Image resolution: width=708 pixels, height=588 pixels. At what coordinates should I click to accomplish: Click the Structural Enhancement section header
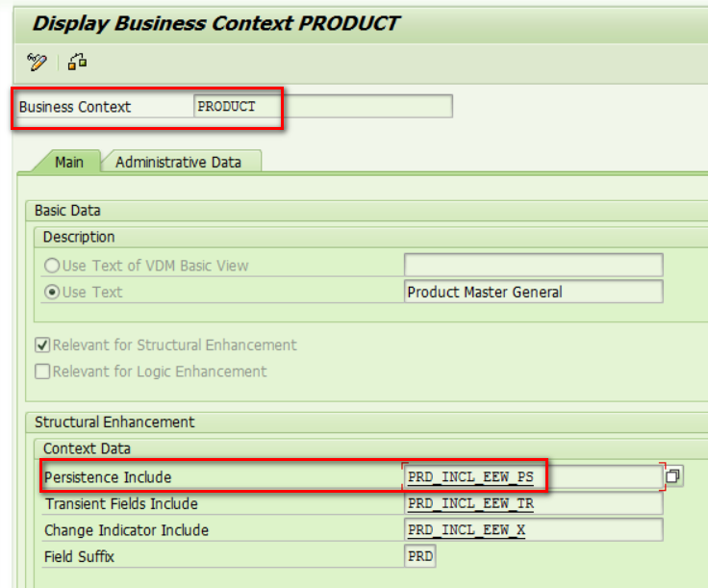114,422
